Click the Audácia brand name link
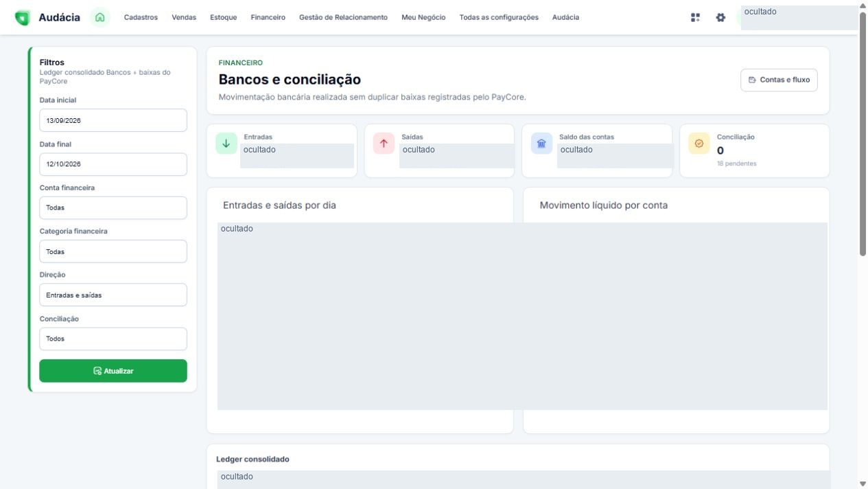Viewport: 868px width, 489px height. [60, 17]
